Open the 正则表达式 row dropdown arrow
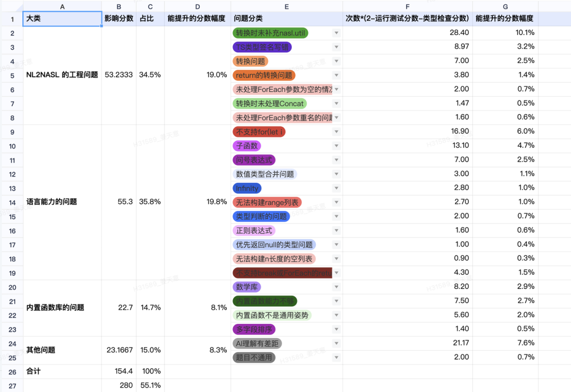Viewport: 571px width, 392px height. [x=336, y=230]
